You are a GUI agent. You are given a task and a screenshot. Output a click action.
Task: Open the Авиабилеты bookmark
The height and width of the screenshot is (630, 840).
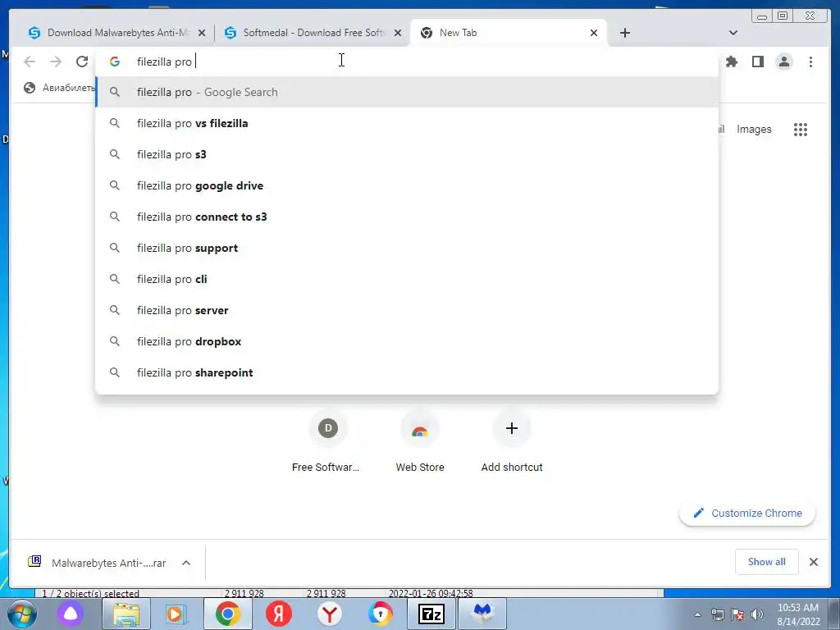tap(59, 88)
